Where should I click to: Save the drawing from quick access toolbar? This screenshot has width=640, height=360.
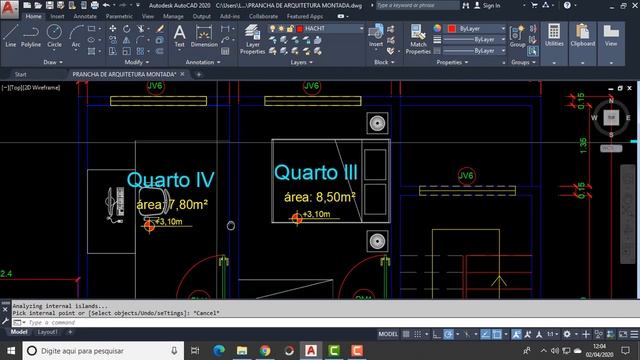49,5
